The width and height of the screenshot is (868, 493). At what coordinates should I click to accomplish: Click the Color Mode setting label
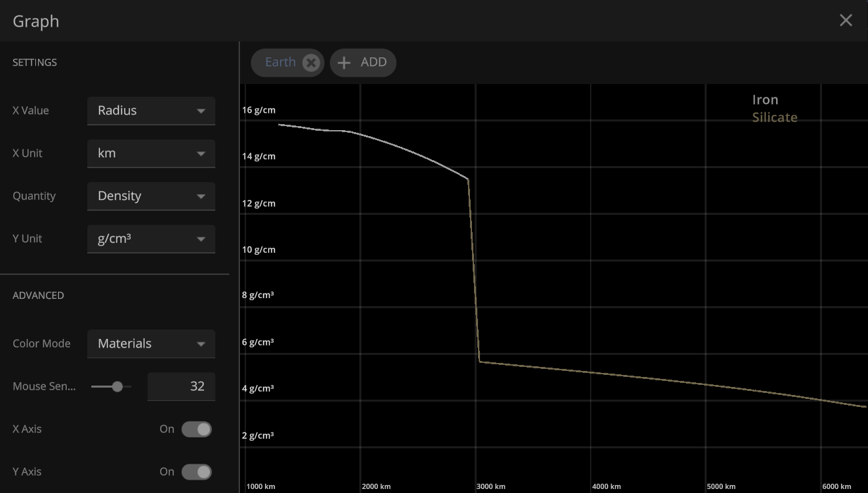pyautogui.click(x=41, y=344)
